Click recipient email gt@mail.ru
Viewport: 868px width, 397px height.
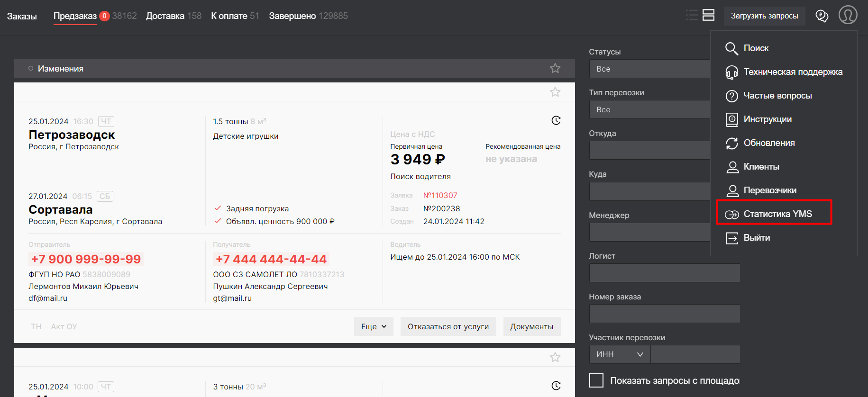232,298
